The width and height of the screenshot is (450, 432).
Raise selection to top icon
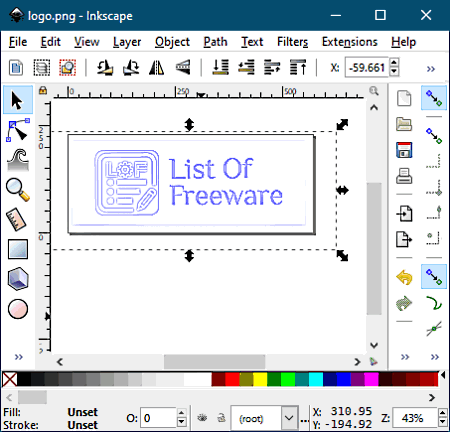298,67
